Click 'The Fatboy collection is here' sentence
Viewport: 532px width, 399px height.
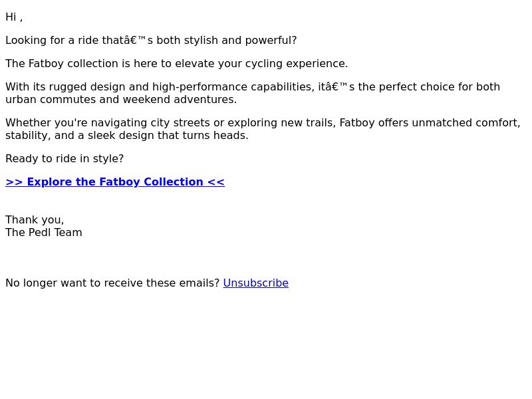177,64
